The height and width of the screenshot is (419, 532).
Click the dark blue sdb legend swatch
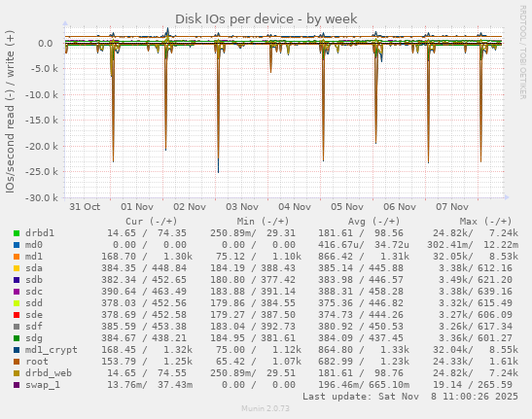[17, 280]
